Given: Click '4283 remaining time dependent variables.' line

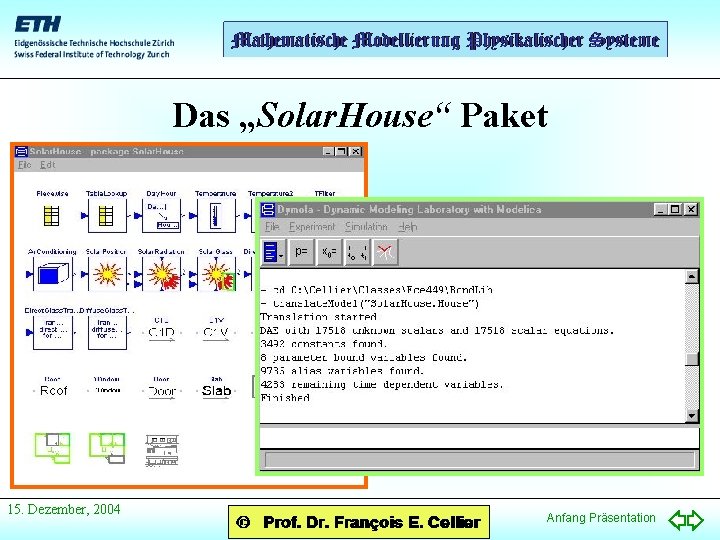Looking at the screenshot, I should [382, 384].
